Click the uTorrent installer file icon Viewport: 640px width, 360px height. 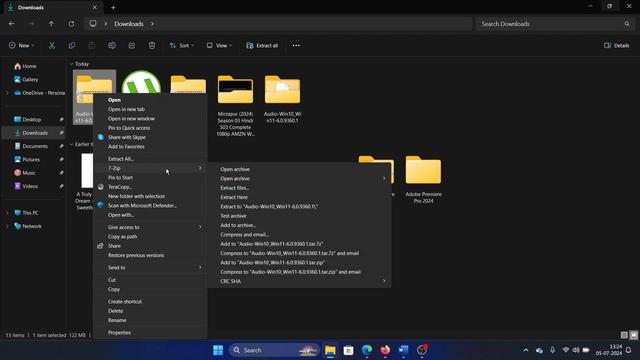pos(141,83)
